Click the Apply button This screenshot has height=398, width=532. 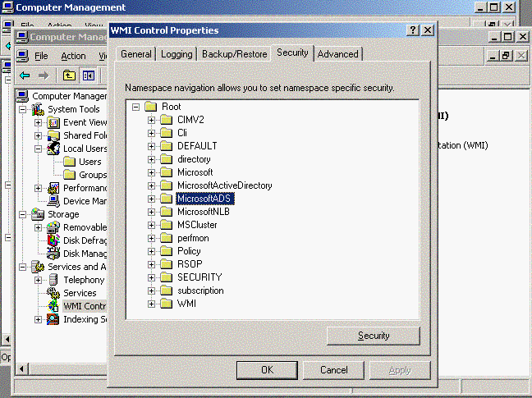point(400,370)
